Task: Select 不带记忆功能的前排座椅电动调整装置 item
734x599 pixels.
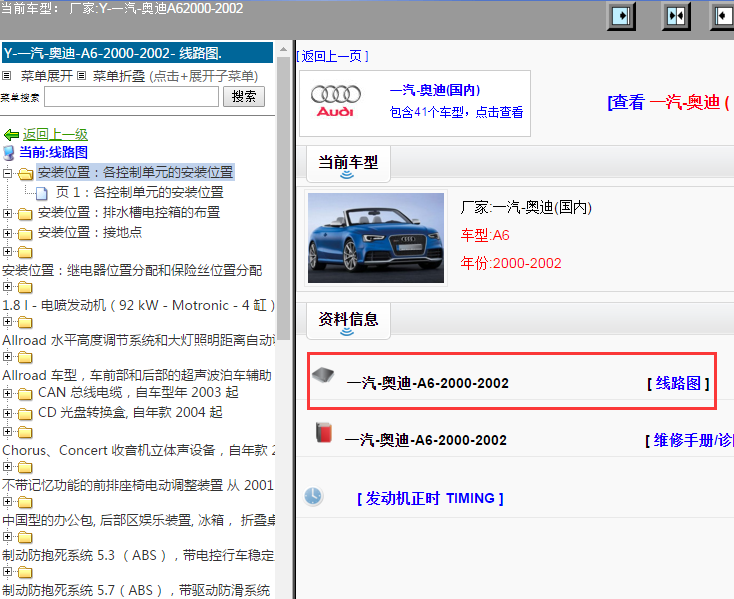Action: pyautogui.click(x=138, y=485)
